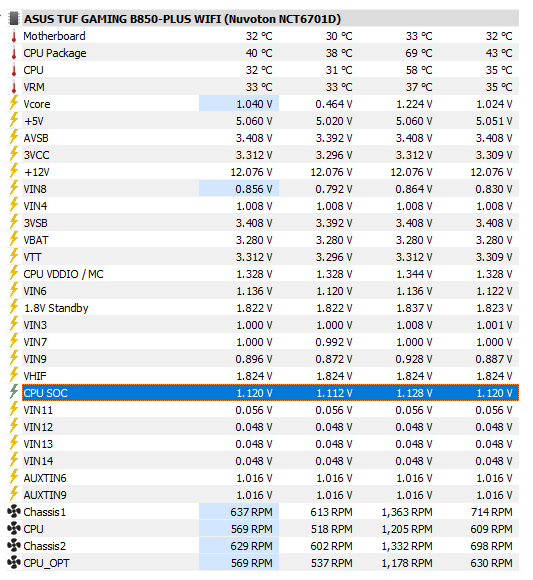Select the 1.8V Standby label

[x=56, y=308]
